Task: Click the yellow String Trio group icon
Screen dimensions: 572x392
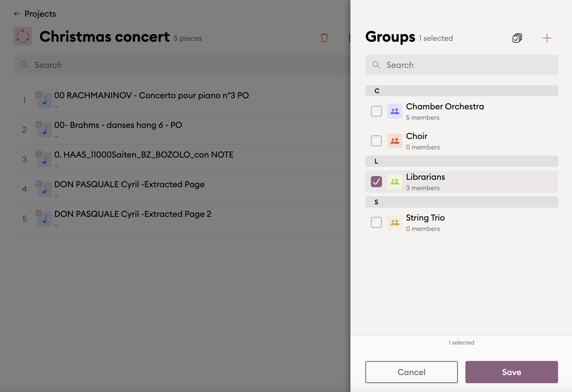Action: pyautogui.click(x=394, y=222)
